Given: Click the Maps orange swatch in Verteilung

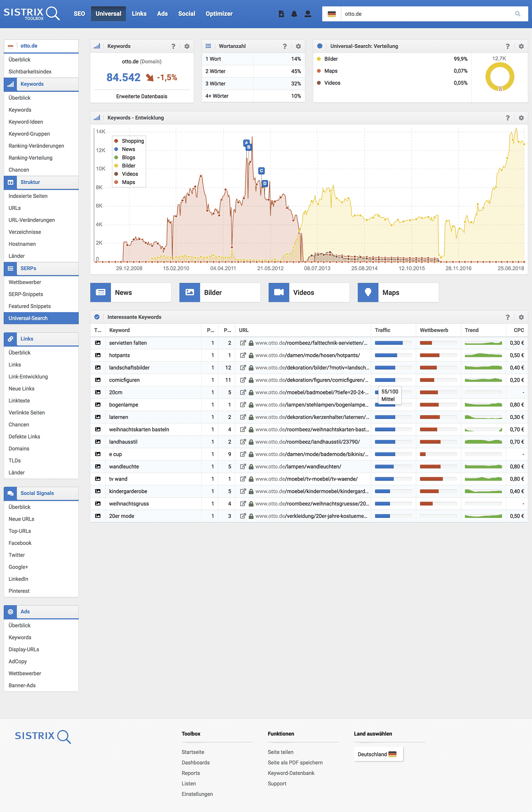Looking at the screenshot, I should pyautogui.click(x=319, y=71).
